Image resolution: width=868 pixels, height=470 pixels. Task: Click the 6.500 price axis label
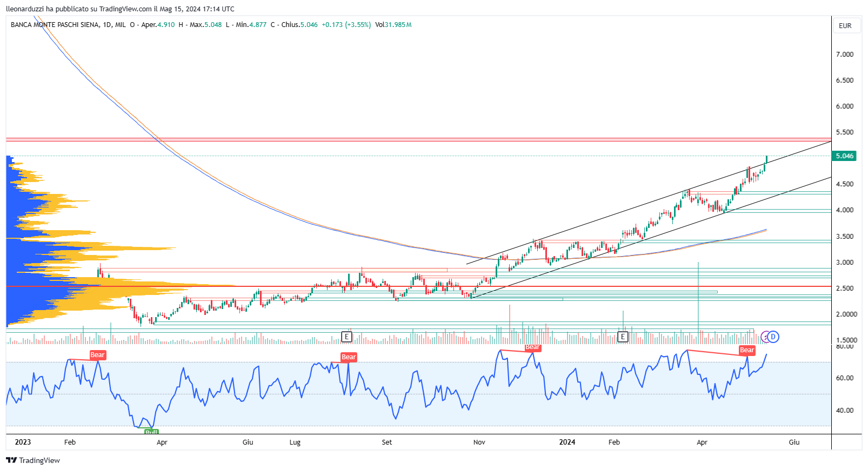point(845,80)
